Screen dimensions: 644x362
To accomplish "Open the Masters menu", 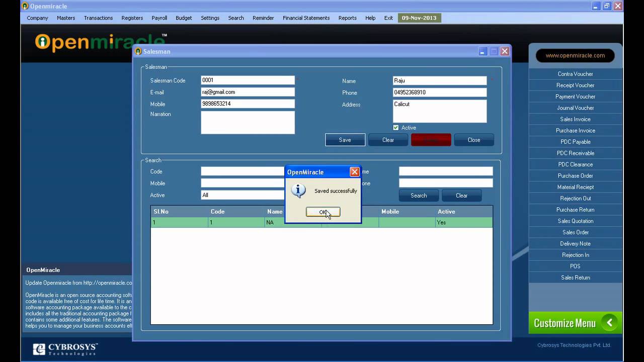I will [66, 18].
